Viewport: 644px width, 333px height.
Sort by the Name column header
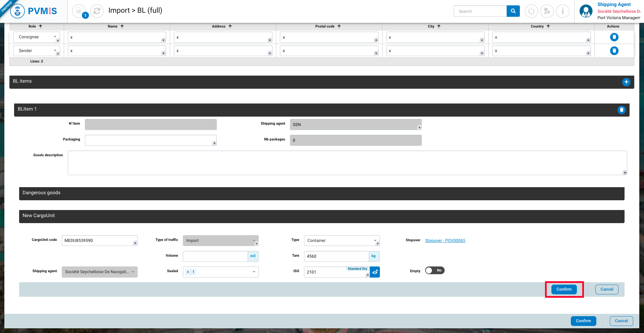tap(115, 26)
